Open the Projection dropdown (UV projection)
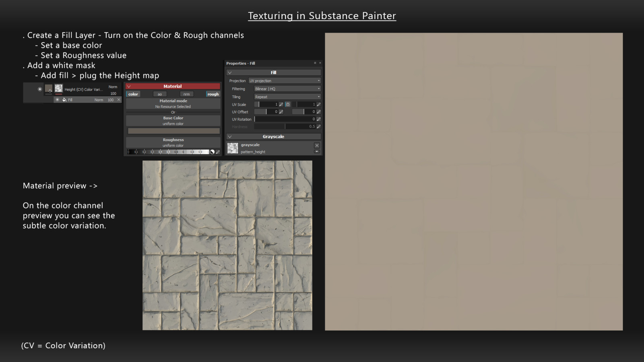The height and width of the screenshot is (362, 644). click(285, 80)
